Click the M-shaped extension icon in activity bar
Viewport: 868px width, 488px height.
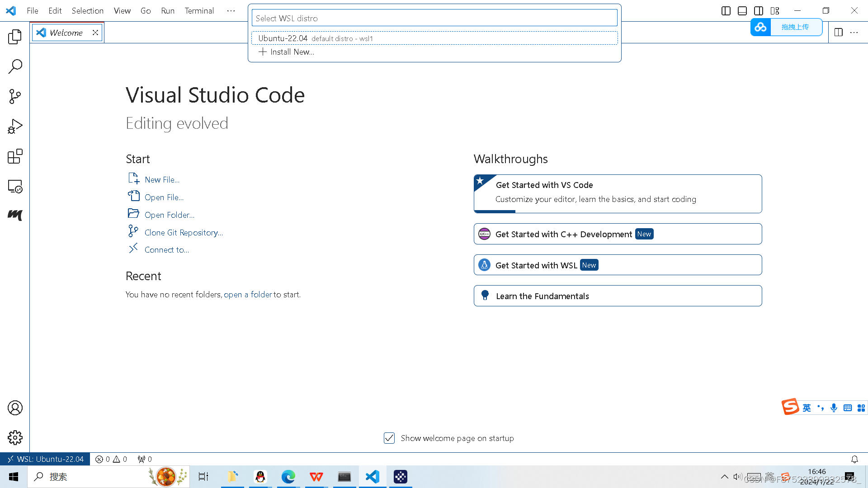click(x=15, y=215)
